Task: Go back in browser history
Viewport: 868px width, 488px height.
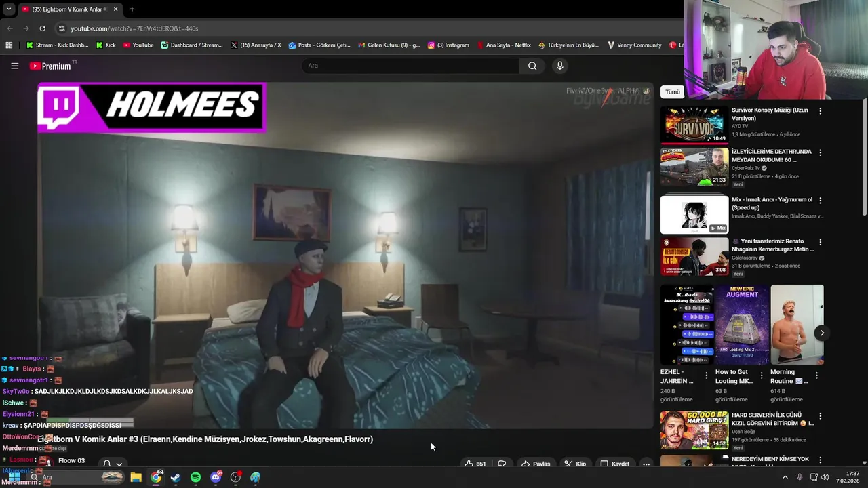Action: [x=9, y=28]
